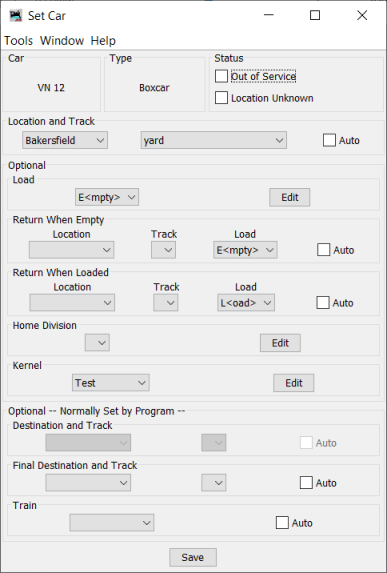Expand the Home Division dropdown
Screen dimensions: 387x573
click(97, 343)
